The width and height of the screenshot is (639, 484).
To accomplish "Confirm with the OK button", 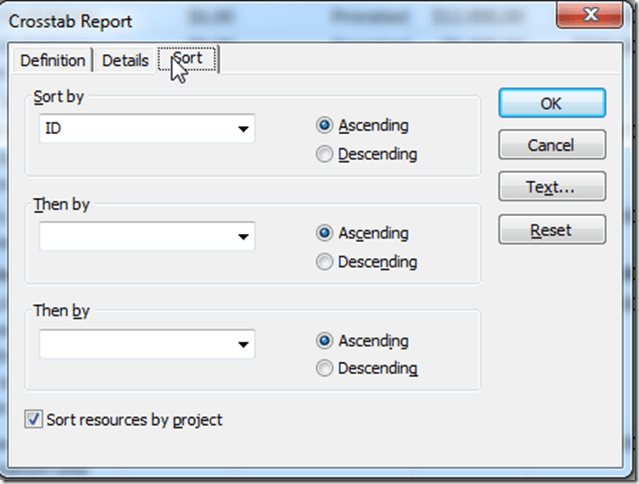I will click(551, 103).
